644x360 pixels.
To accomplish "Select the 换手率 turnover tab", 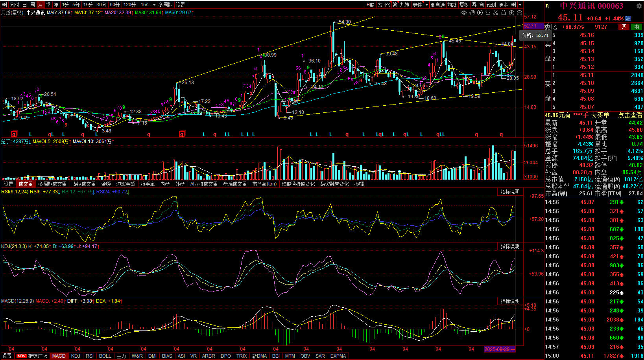I will click(148, 184).
